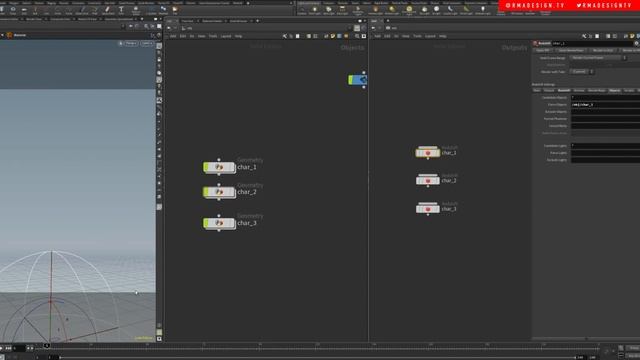The height and width of the screenshot is (360, 640).
Task: Switch to the Objects tab in Redshift settings
Action: pyautogui.click(x=614, y=91)
